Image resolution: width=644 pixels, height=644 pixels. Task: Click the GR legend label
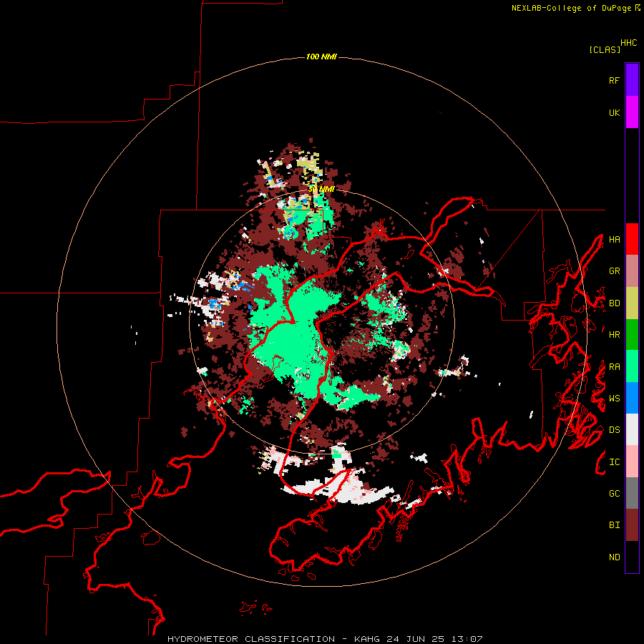(614, 271)
